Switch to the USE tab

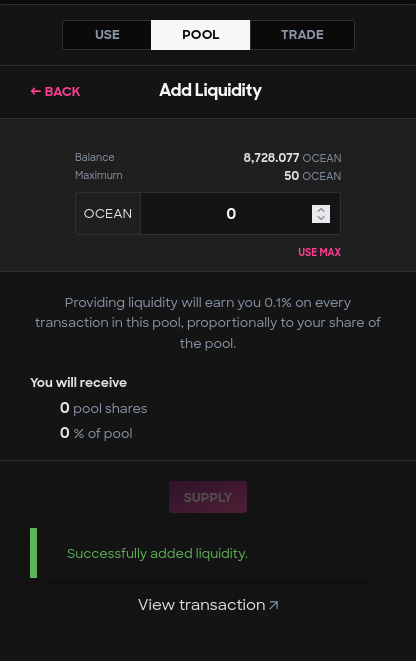tap(107, 35)
